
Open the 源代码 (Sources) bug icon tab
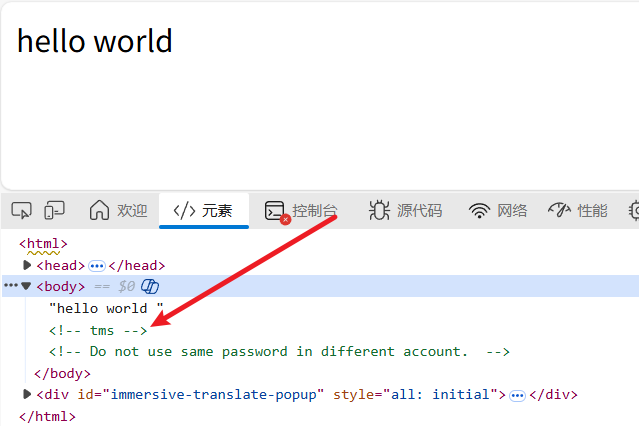[405, 210]
